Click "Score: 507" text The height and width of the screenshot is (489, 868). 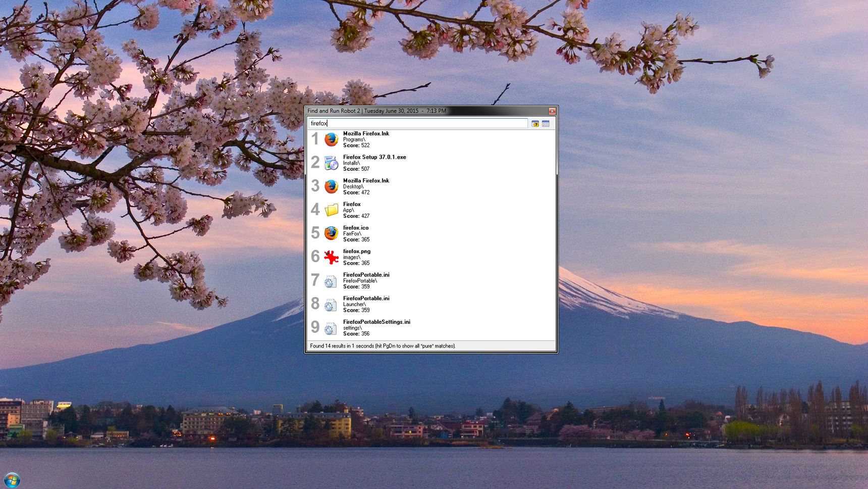[x=356, y=169]
